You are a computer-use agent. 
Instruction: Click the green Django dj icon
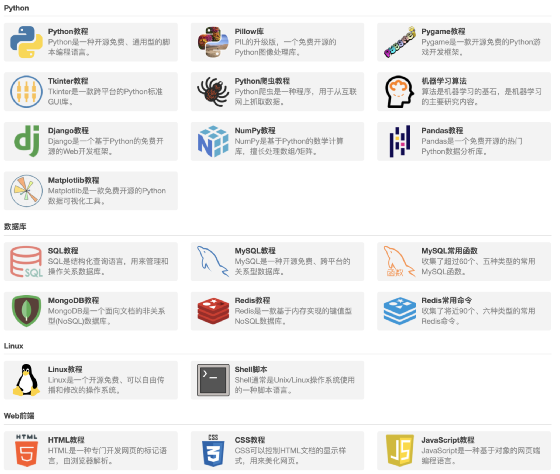point(27,141)
